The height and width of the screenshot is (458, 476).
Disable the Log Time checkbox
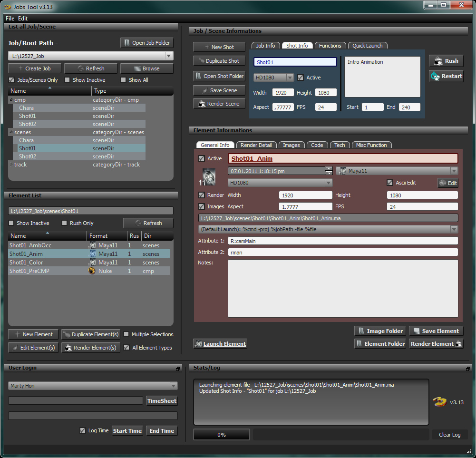[83, 430]
